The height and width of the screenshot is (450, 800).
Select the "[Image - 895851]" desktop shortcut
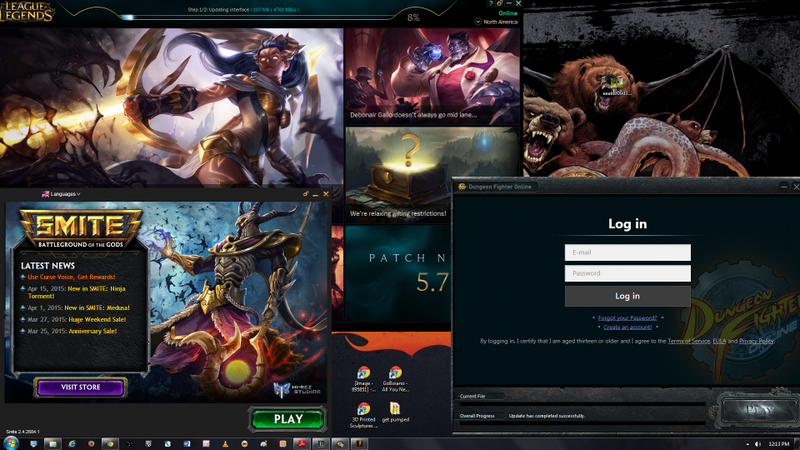(363, 379)
